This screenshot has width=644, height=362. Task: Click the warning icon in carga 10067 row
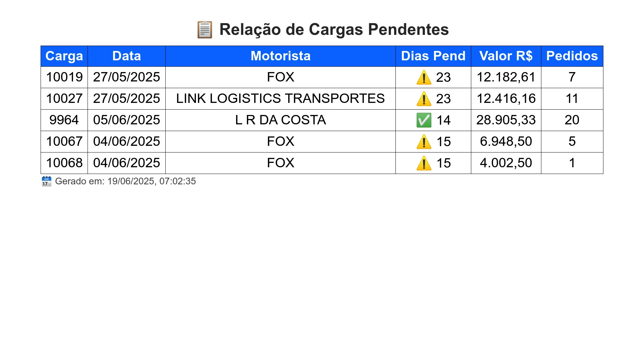pos(424,142)
